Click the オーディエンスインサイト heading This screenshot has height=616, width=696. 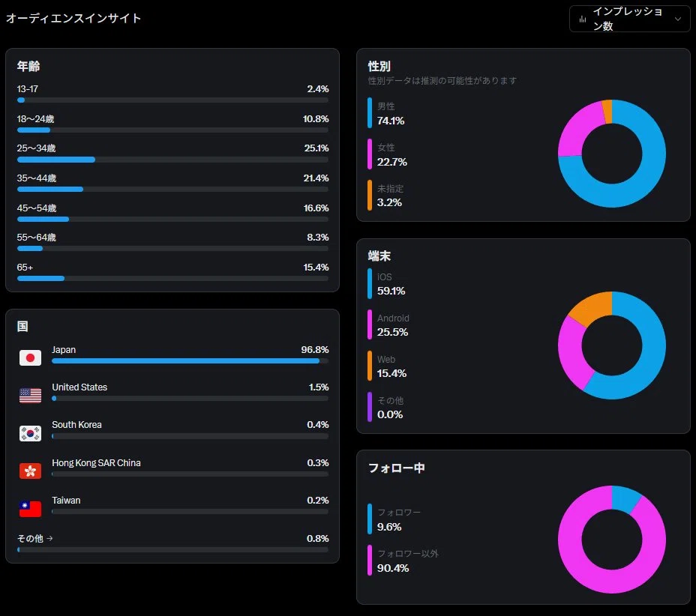[x=73, y=18]
